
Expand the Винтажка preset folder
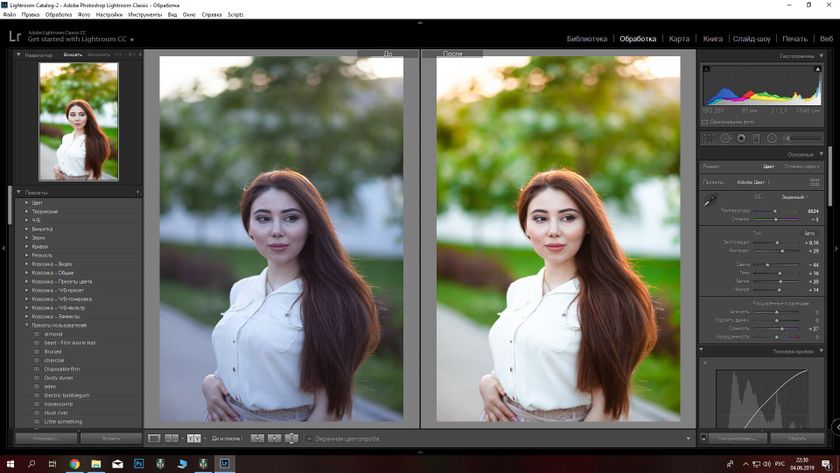click(27, 229)
